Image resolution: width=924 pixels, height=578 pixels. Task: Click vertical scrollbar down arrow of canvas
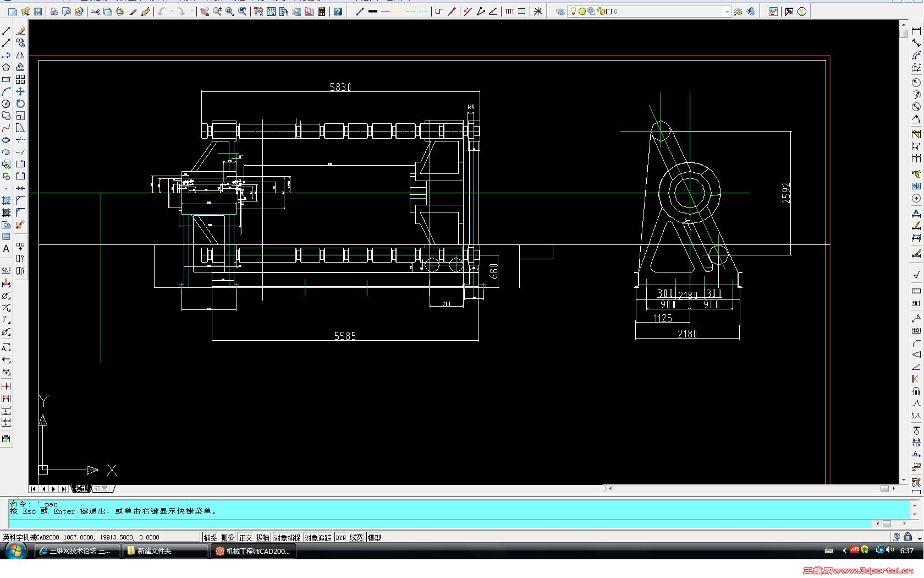pos(904,481)
